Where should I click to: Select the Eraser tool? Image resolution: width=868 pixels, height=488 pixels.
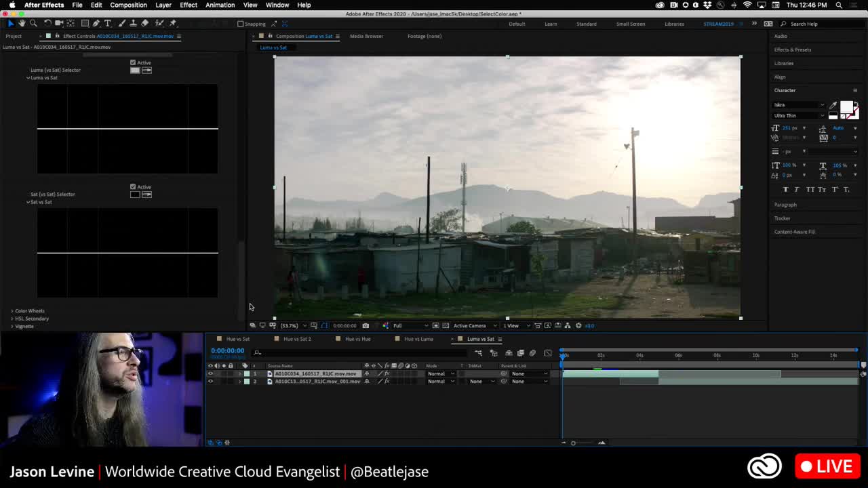(x=145, y=24)
